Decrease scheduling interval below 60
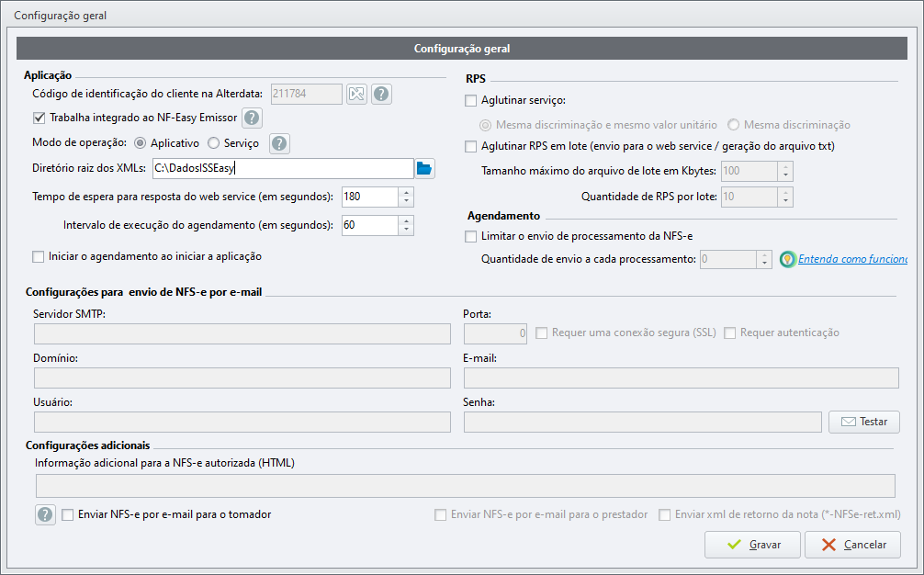This screenshot has height=575, width=924. [x=406, y=231]
